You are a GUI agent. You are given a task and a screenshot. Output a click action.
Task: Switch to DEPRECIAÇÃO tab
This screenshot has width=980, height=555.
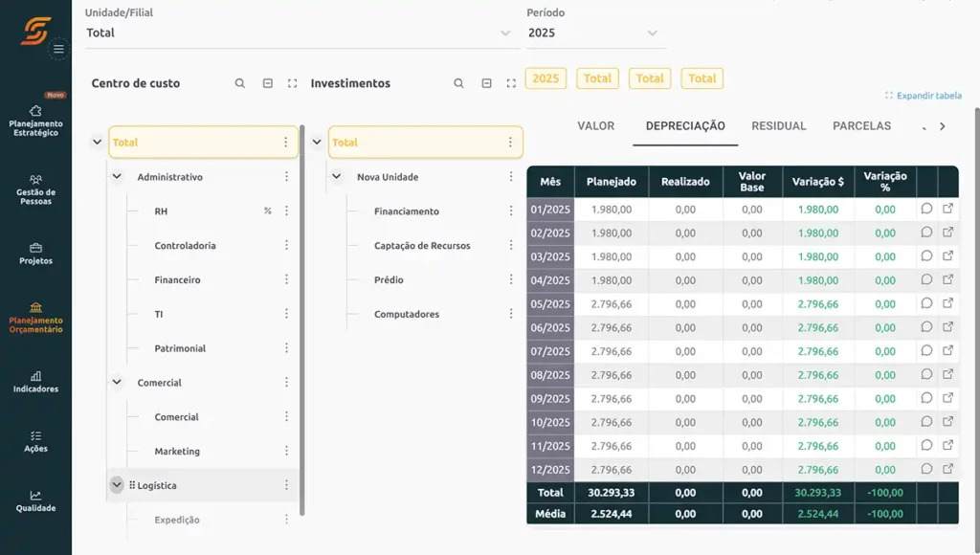pyautogui.click(x=685, y=125)
